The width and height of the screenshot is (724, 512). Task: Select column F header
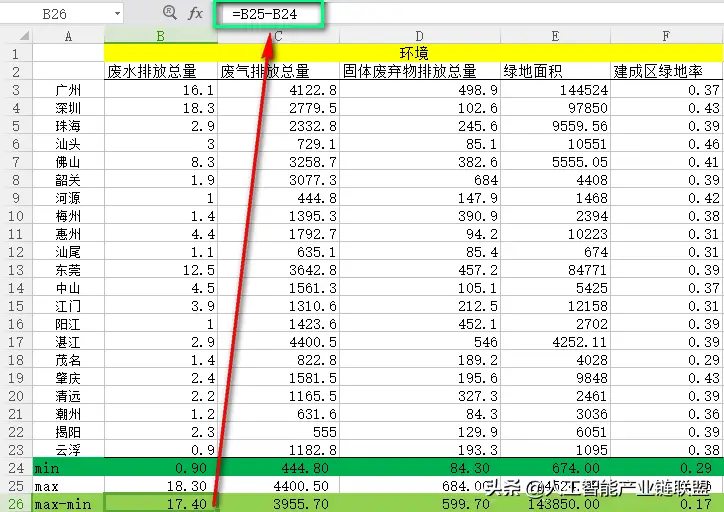pyautogui.click(x=666, y=36)
